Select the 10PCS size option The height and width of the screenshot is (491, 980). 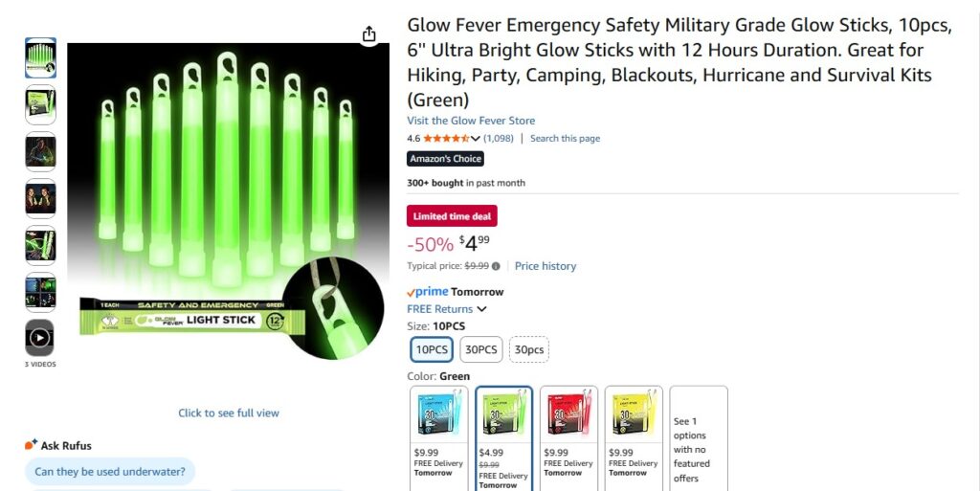(x=432, y=349)
